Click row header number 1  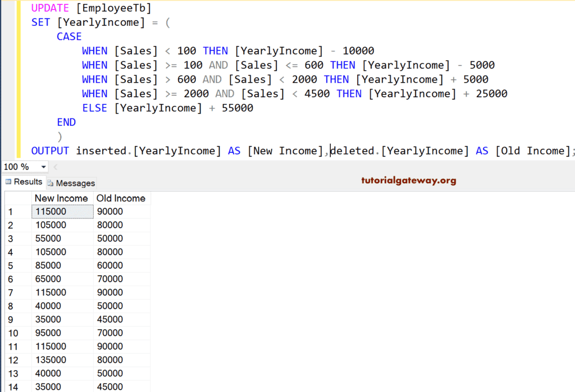click(18, 212)
